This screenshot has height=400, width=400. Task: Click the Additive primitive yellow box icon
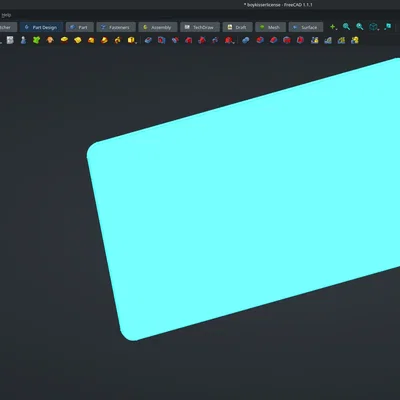[131, 40]
